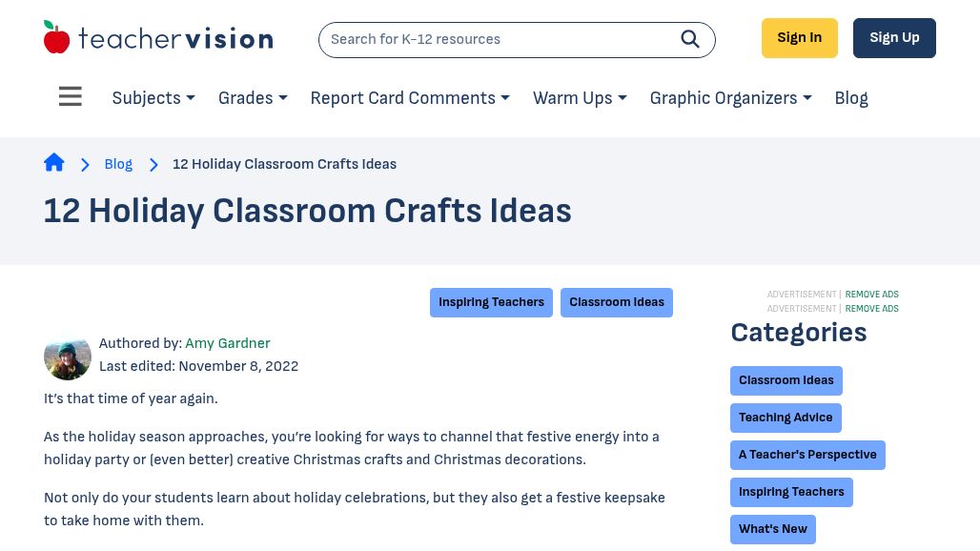Open the hamburger menu icon
Viewport: 980px width, 551px height.
point(71,97)
